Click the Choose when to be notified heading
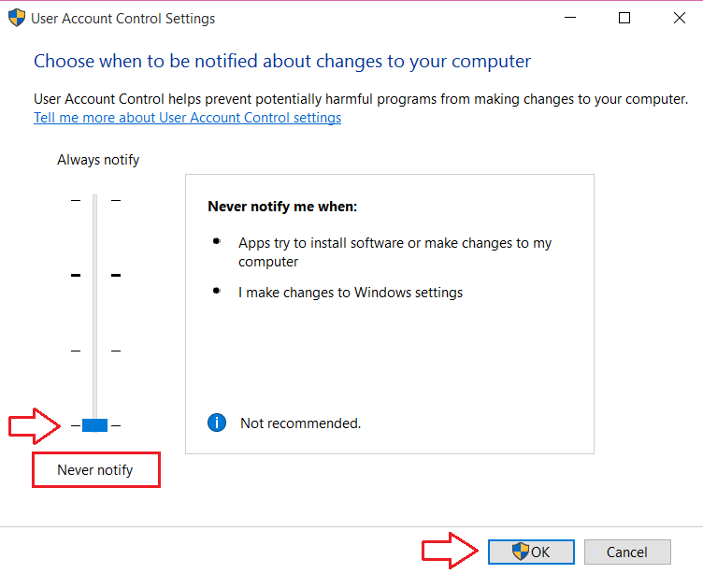Screen dimensions: 703x588 point(282,61)
